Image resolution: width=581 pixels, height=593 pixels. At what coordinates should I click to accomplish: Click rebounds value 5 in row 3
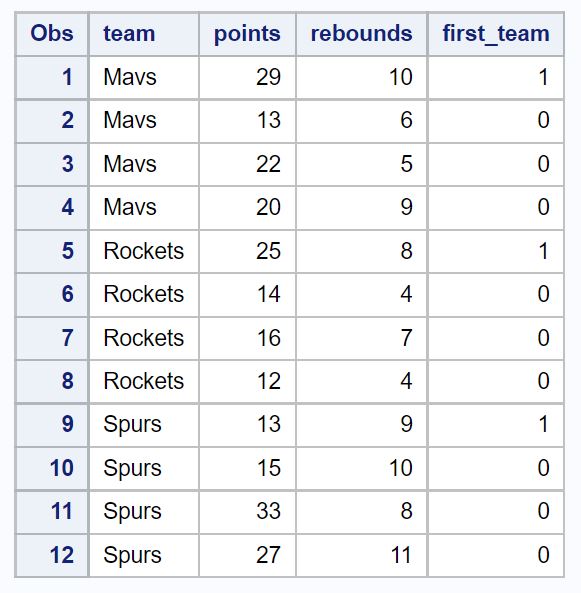[362, 164]
